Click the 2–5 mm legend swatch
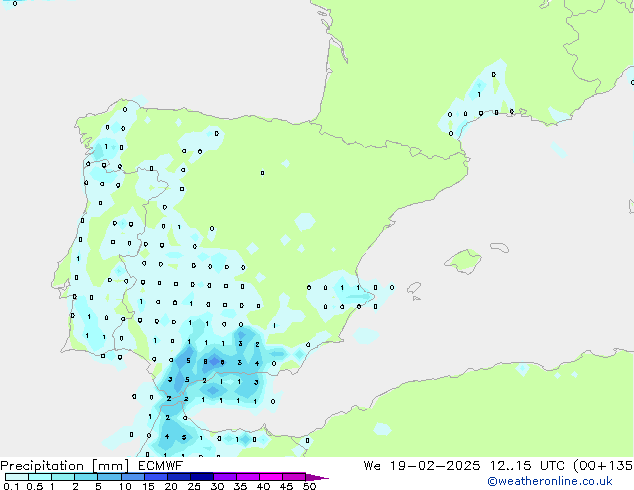 (86, 477)
